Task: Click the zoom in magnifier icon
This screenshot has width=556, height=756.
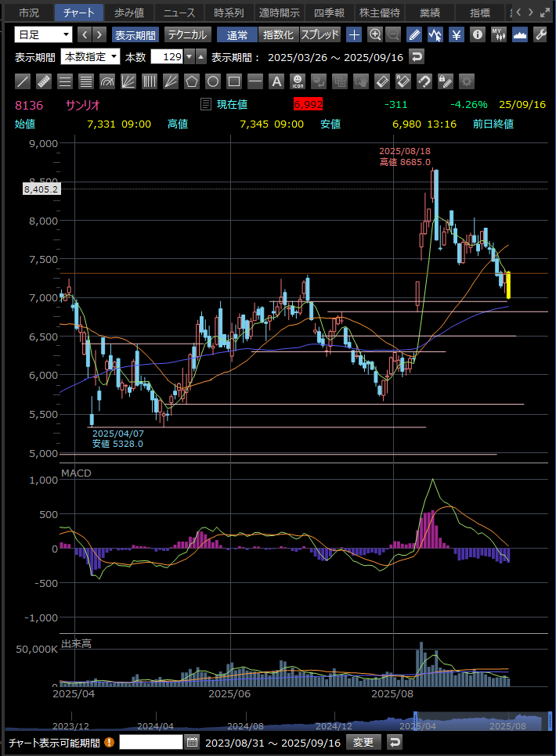Action: tap(375, 34)
